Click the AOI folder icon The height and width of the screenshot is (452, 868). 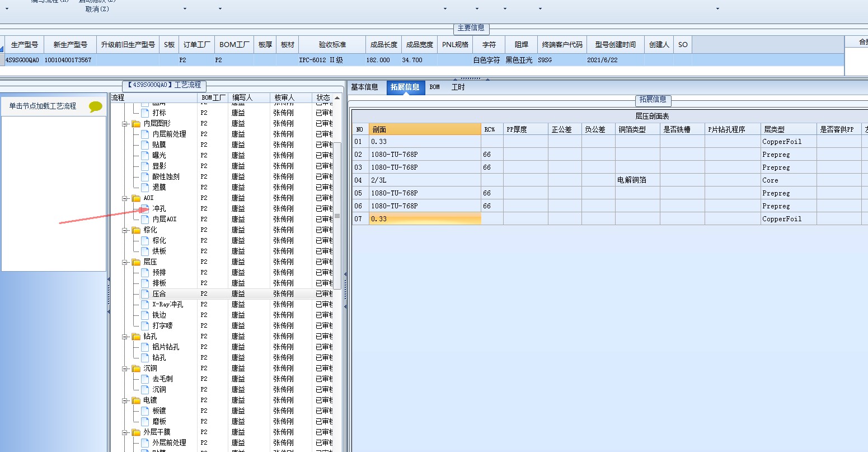tap(136, 198)
